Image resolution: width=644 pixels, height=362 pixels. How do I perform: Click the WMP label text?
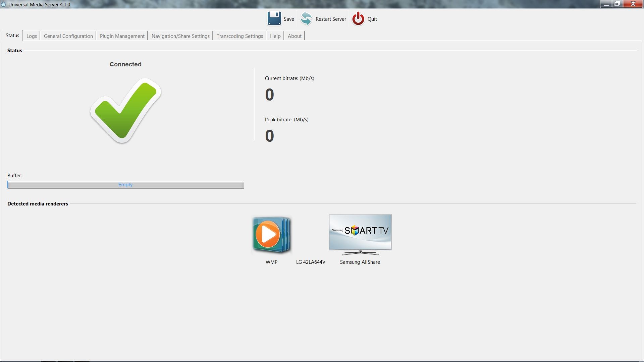point(271,262)
